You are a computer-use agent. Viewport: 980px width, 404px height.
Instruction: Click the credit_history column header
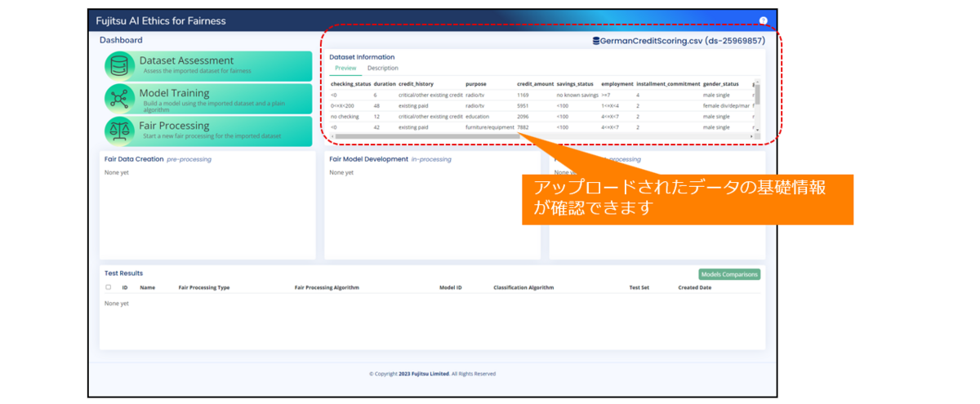(416, 84)
